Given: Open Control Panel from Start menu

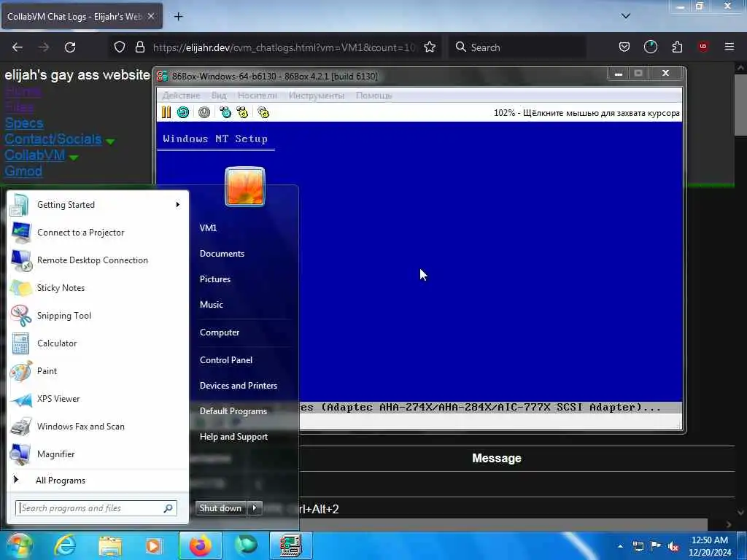Looking at the screenshot, I should 226,360.
